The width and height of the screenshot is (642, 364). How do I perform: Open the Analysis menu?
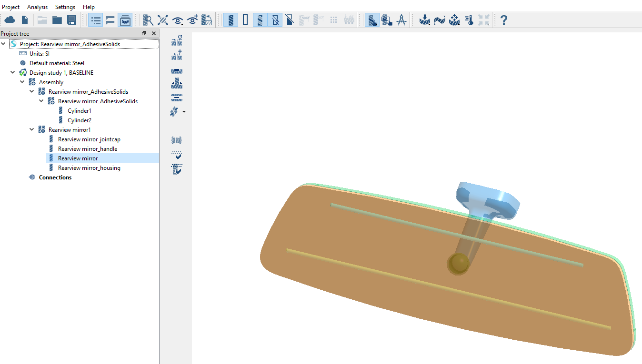[37, 7]
